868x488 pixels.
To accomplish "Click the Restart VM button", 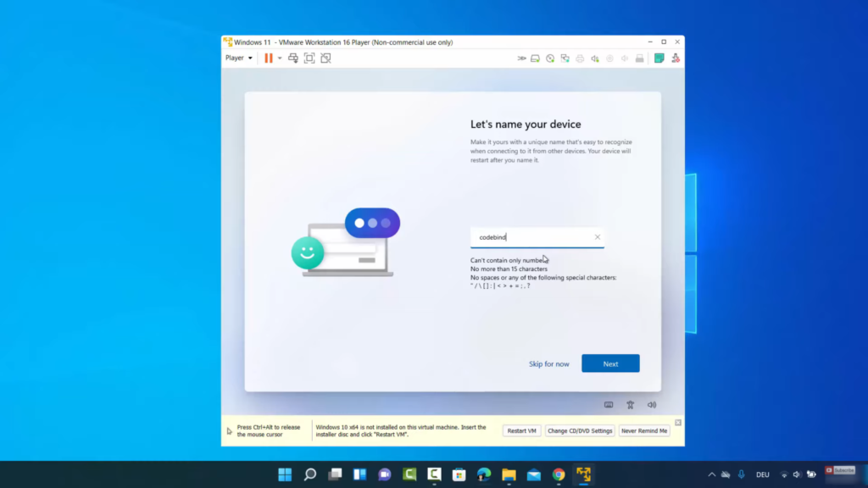I will 521,430.
